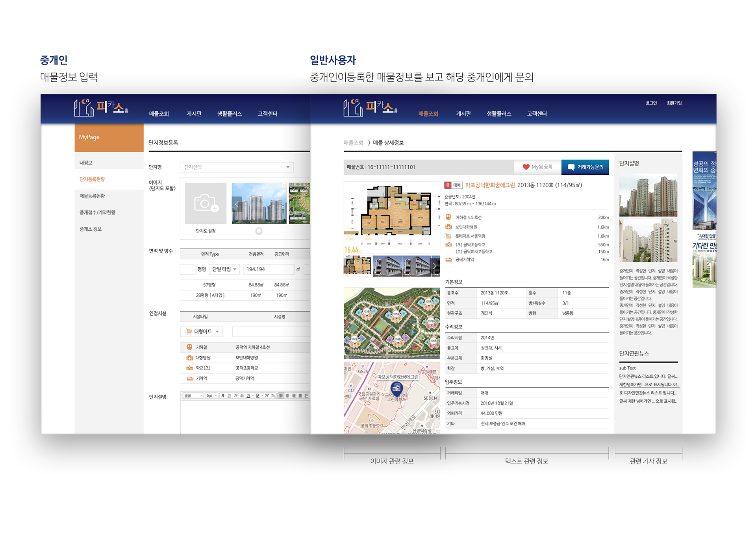Click the align-left icon in the editor toolbar
Viewport: 756px width, 534px height.
tap(281, 396)
